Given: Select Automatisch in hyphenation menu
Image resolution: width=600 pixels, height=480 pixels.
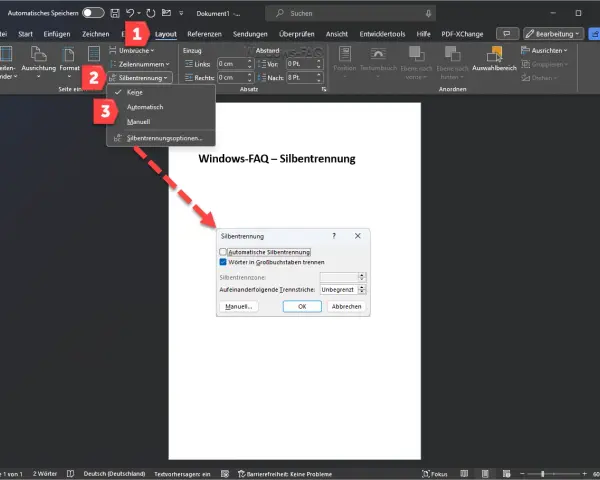Looking at the screenshot, I should pyautogui.click(x=161, y=107).
